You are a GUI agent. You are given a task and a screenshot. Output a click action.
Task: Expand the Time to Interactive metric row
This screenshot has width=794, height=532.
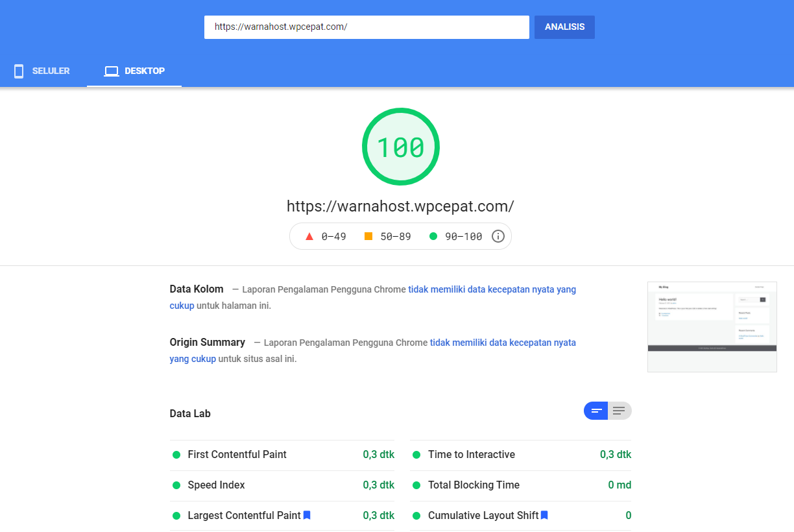[520, 455]
